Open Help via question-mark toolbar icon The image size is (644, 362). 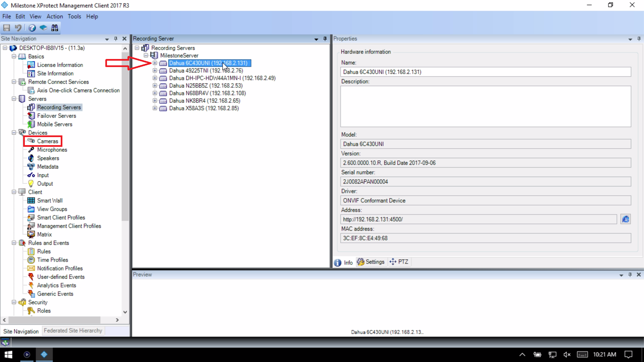(x=32, y=28)
